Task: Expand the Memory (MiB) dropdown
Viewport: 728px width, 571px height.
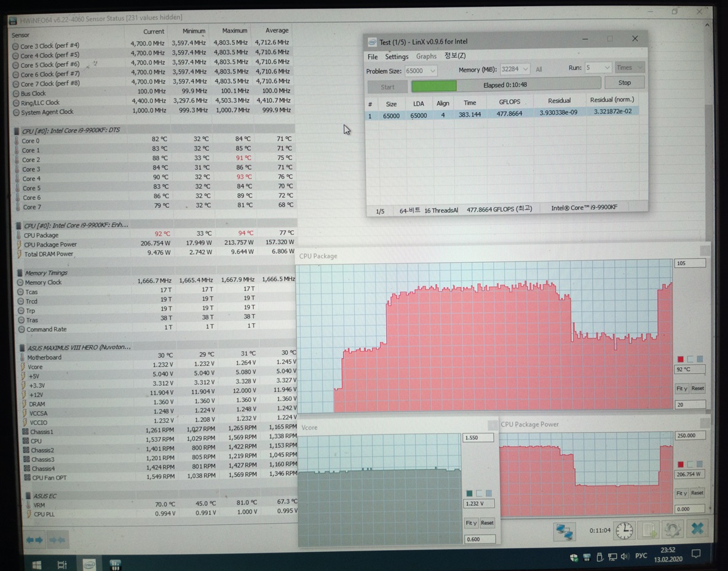Action: [x=525, y=69]
